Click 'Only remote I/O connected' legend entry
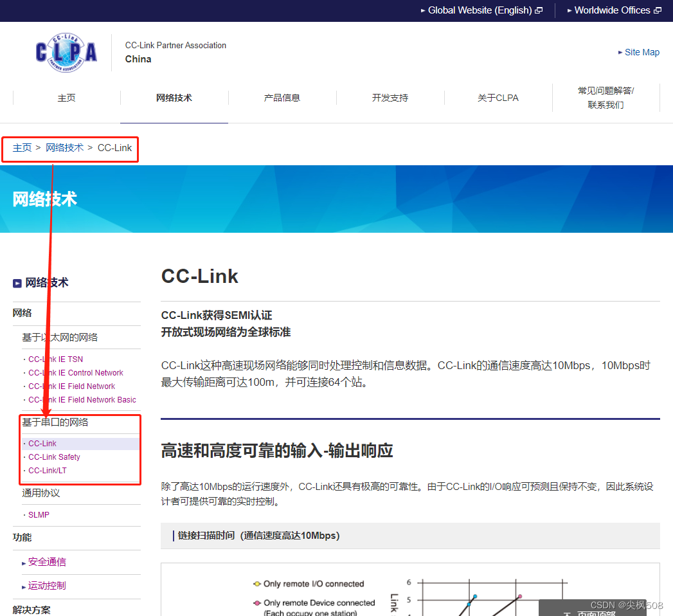Screen dimensions: 673x616 pyautogui.click(x=309, y=584)
